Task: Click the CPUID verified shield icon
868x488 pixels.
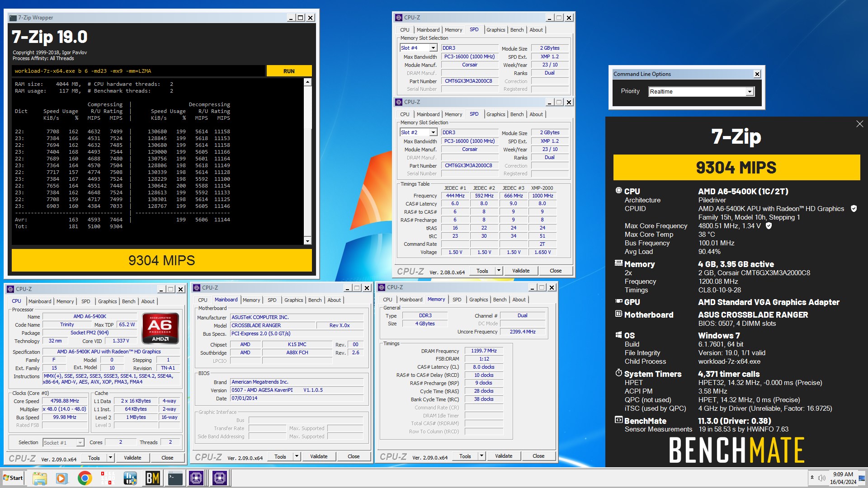Action: click(x=854, y=209)
